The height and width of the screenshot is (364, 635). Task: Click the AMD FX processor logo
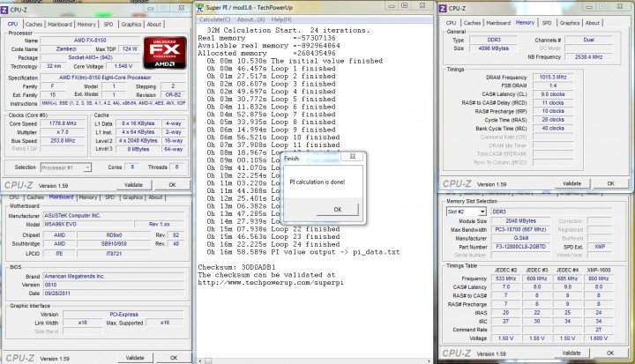[165, 53]
